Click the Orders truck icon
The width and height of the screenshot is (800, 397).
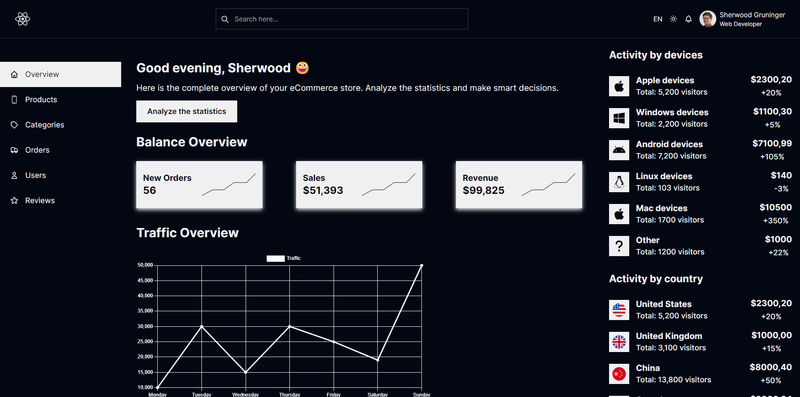pos(14,150)
